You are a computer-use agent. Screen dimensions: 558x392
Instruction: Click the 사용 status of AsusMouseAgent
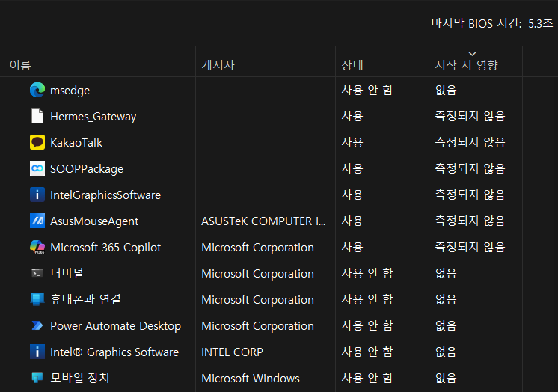[352, 221]
